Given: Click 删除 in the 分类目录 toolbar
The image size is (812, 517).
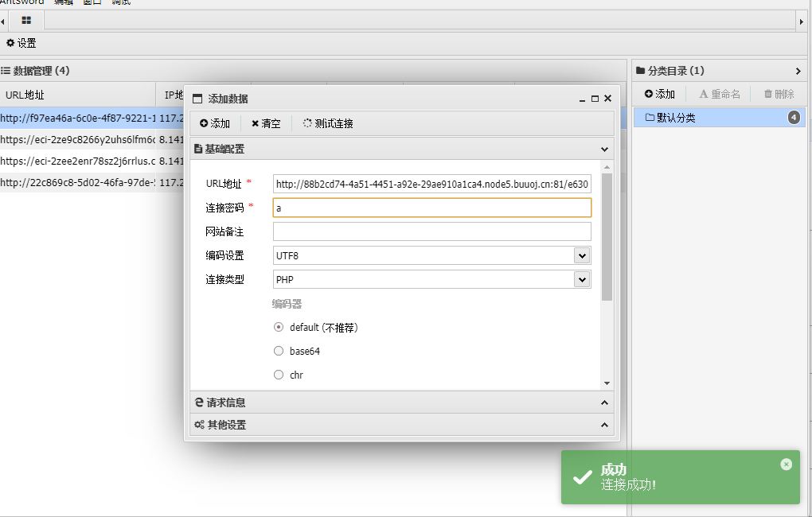Looking at the screenshot, I should 779,94.
